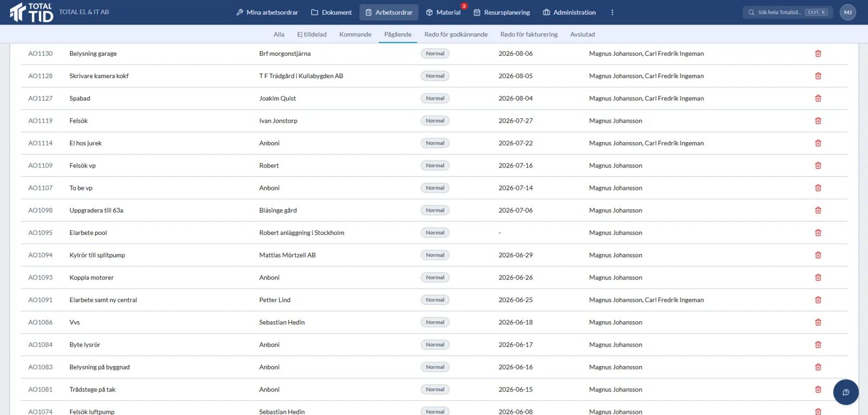
Task: Open Resursplanering
Action: pyautogui.click(x=502, y=12)
